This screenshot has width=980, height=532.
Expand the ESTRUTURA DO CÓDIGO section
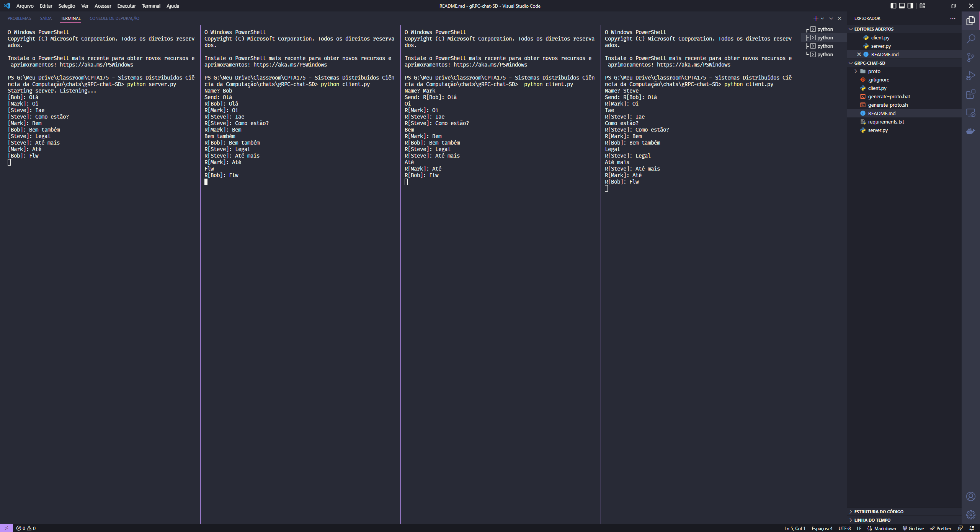(879, 512)
